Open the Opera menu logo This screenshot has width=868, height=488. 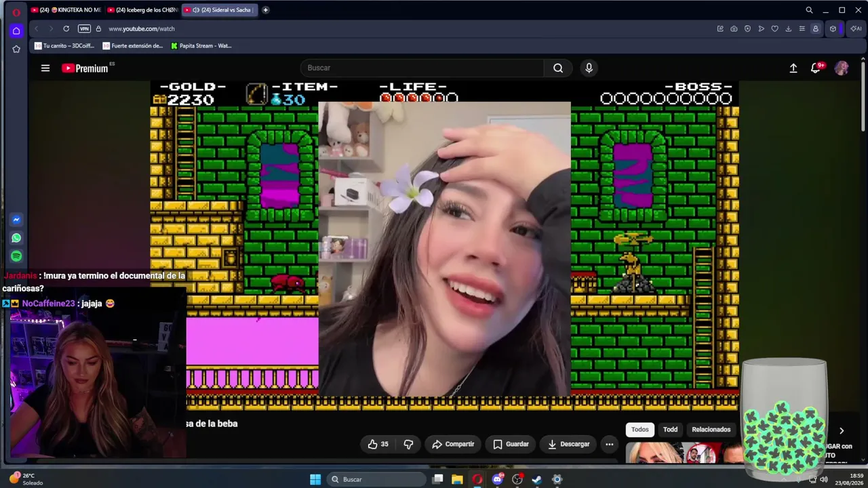click(16, 12)
